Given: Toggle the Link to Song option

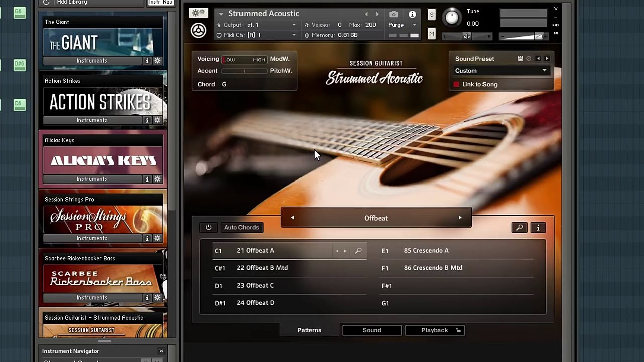Looking at the screenshot, I should pos(456,84).
